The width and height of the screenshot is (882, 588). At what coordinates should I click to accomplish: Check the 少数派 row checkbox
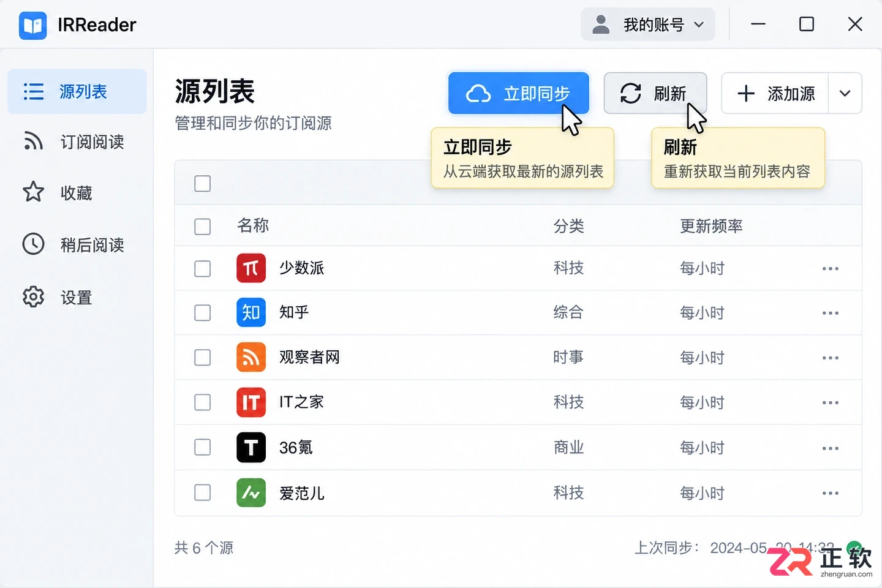202,269
